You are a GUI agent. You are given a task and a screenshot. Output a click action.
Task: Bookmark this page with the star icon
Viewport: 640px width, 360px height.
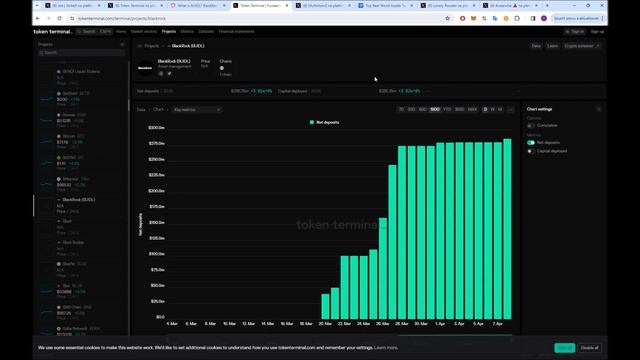tap(447, 18)
